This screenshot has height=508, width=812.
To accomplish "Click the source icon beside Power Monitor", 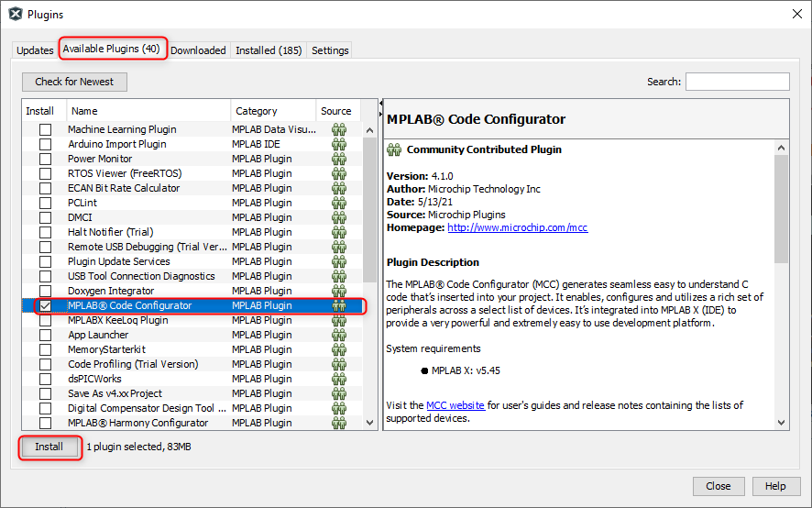I will 339,159.
